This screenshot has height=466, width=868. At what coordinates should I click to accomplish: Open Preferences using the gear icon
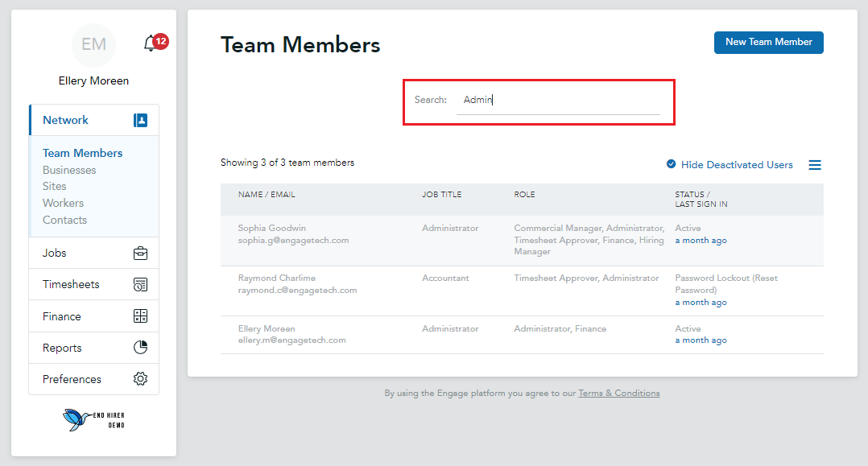coord(140,378)
